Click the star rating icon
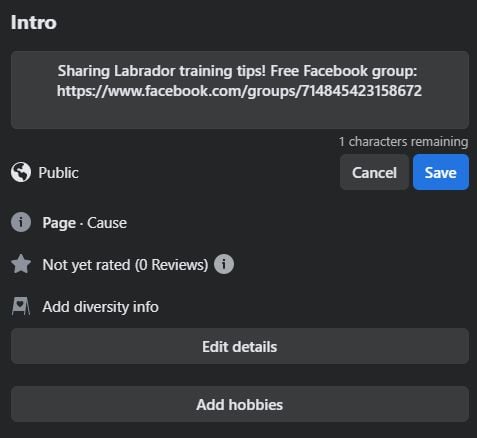 click(x=21, y=264)
